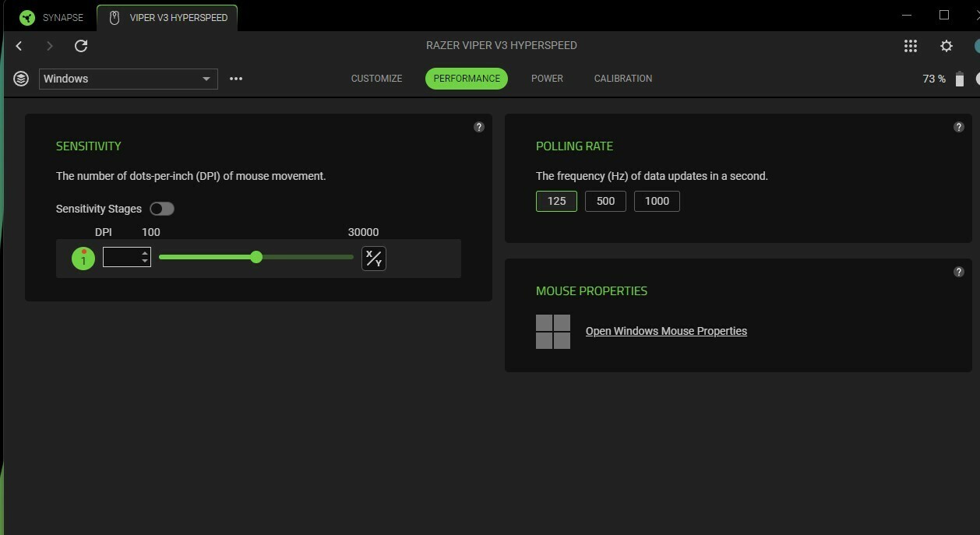Image resolution: width=980 pixels, height=535 pixels.
Task: Click the battery status icon
Action: pos(960,79)
